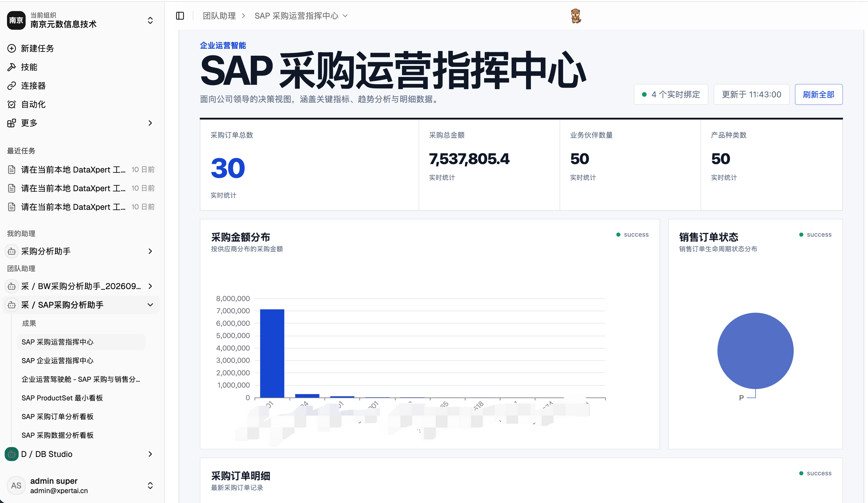Expand D / DB Studio chevron
The height and width of the screenshot is (503, 868).
pos(150,454)
